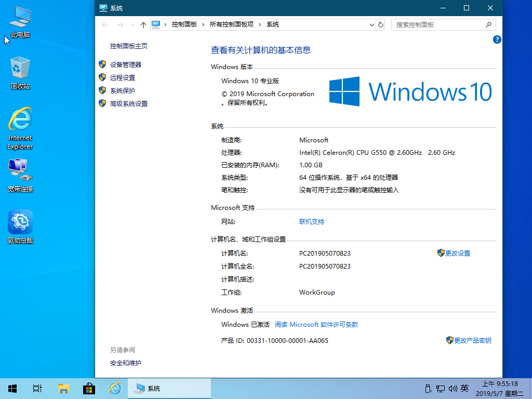Click the search magnifier icon
Image resolution: width=532 pixels, height=399 pixels.
(x=488, y=25)
